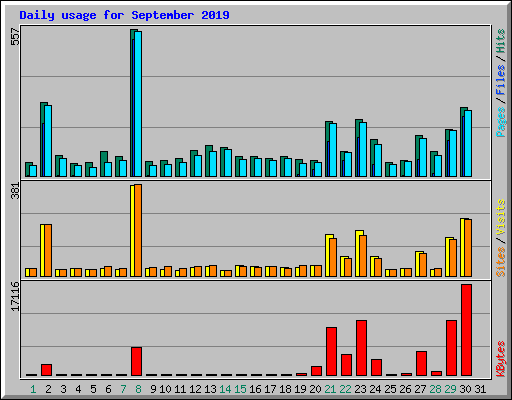The height and width of the screenshot is (400, 512).
Task: Click the cyan hits bar for day 21
Action: (333, 150)
